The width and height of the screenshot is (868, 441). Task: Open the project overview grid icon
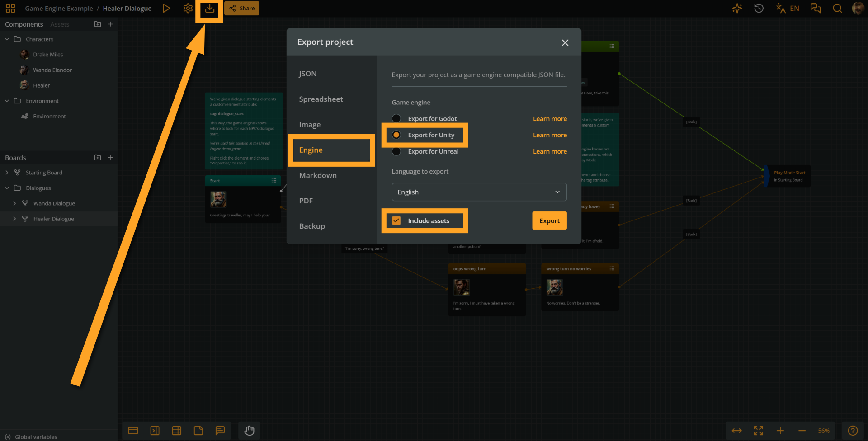(10, 8)
